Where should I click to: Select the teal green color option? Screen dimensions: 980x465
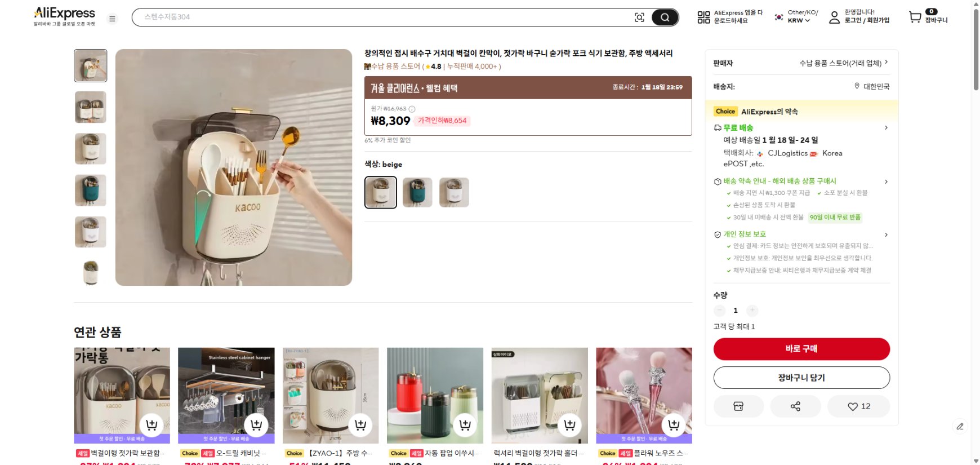[417, 192]
